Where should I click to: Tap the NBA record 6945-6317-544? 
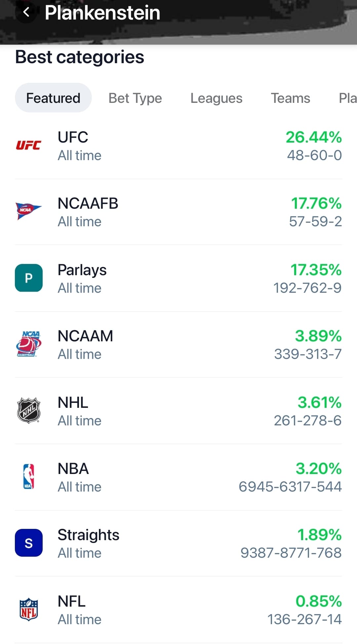click(x=290, y=487)
